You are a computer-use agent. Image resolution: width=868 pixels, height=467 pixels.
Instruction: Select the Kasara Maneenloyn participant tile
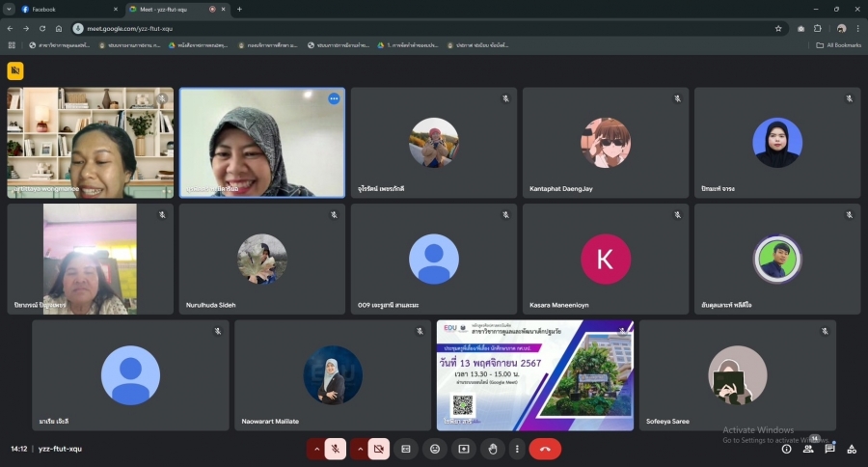(x=606, y=259)
